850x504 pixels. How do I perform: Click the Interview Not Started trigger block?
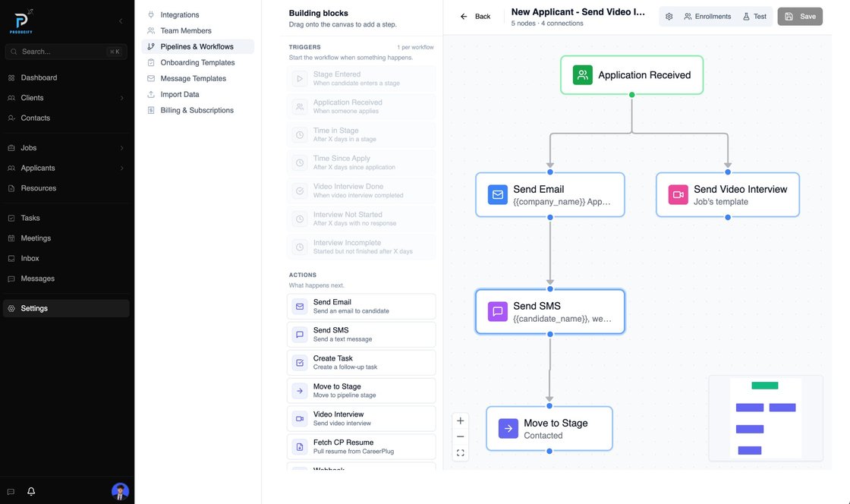point(361,219)
